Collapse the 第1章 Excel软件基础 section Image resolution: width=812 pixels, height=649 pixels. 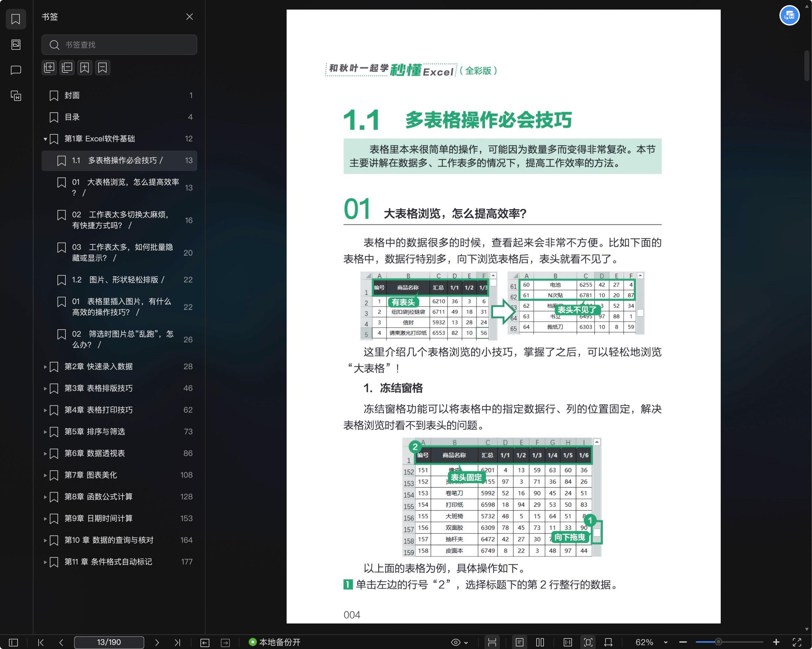point(45,139)
